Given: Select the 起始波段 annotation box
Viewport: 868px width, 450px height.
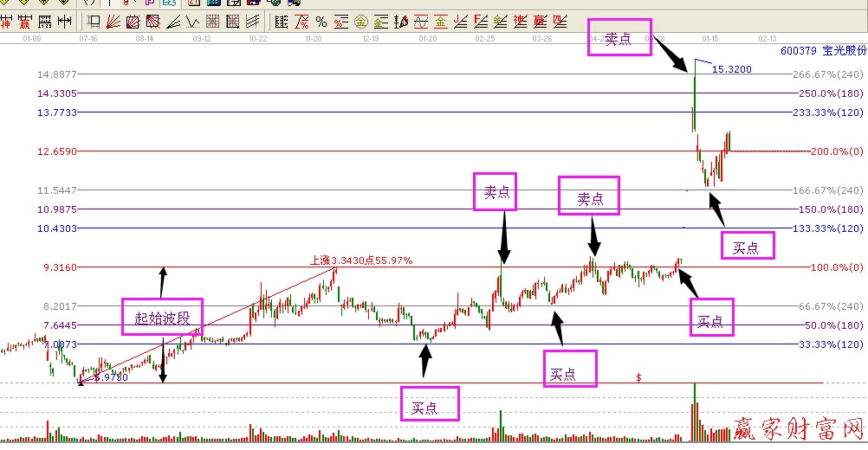Looking at the screenshot, I should click(162, 317).
